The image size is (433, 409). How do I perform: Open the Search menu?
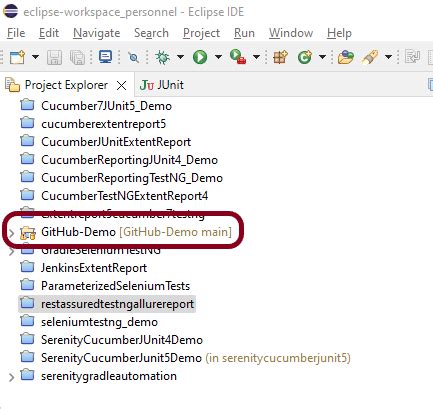click(x=151, y=33)
